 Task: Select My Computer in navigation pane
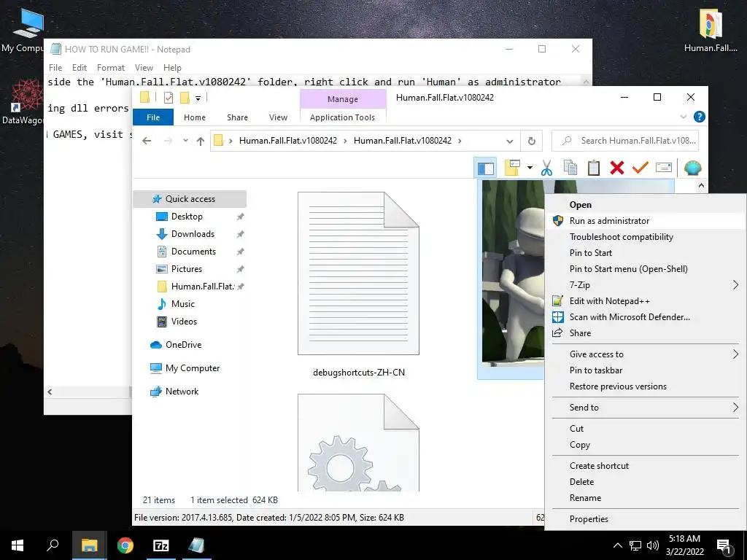[x=193, y=368]
